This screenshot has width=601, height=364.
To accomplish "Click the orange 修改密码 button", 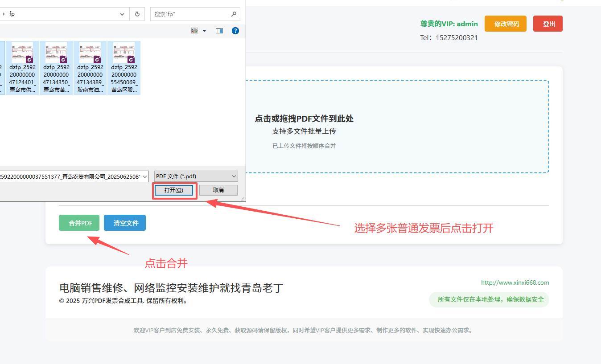I will click(505, 24).
